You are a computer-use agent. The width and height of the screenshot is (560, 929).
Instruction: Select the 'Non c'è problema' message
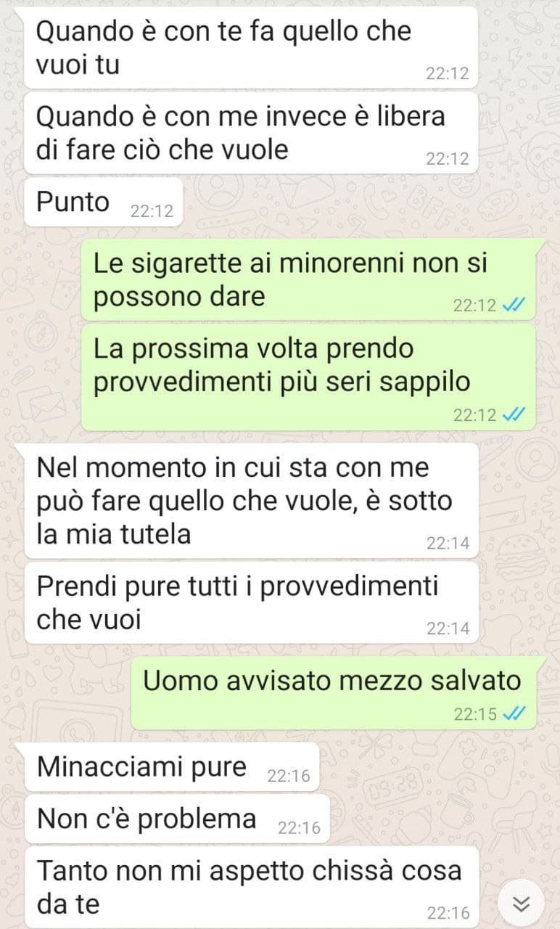[x=177, y=819]
